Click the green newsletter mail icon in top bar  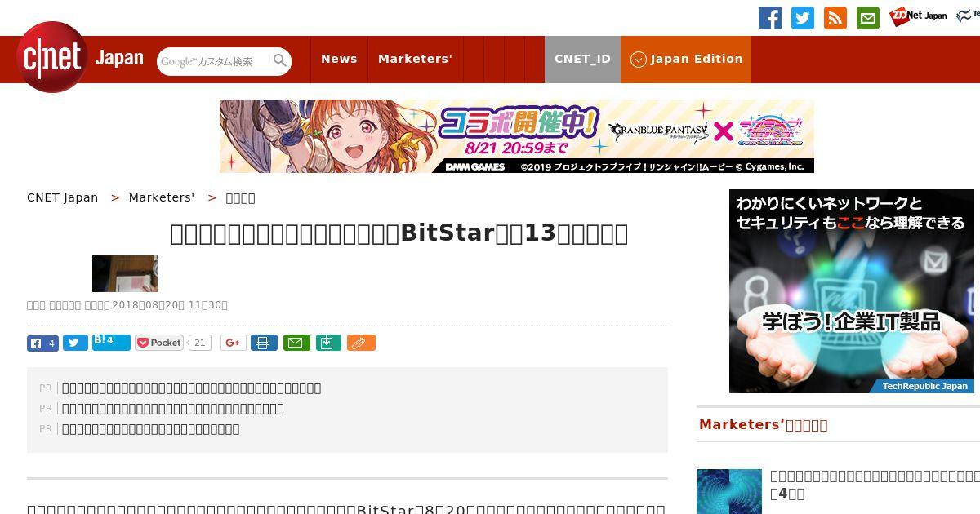coord(868,18)
